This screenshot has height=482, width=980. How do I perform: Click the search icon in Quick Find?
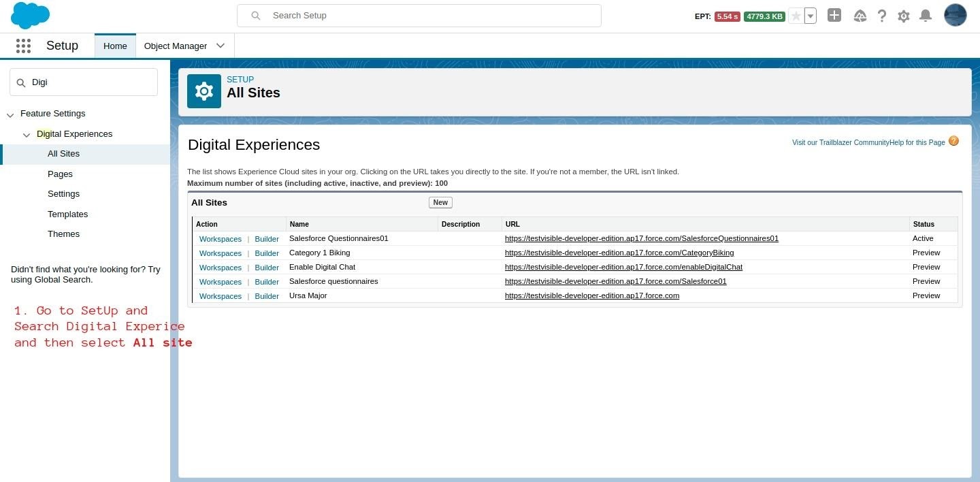pyautogui.click(x=20, y=82)
